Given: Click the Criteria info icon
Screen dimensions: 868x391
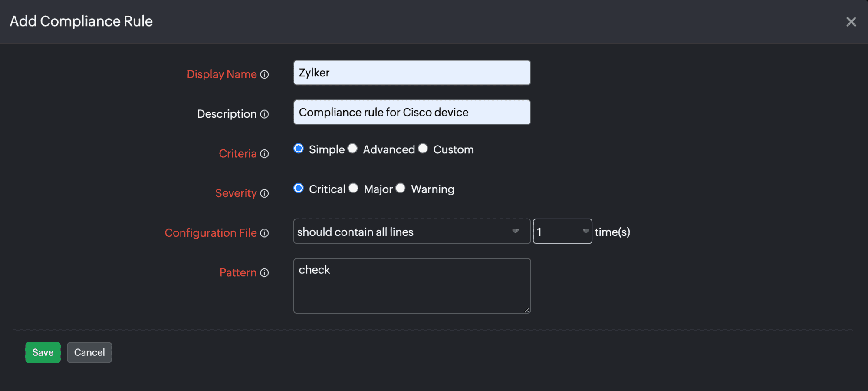Looking at the screenshot, I should (264, 154).
